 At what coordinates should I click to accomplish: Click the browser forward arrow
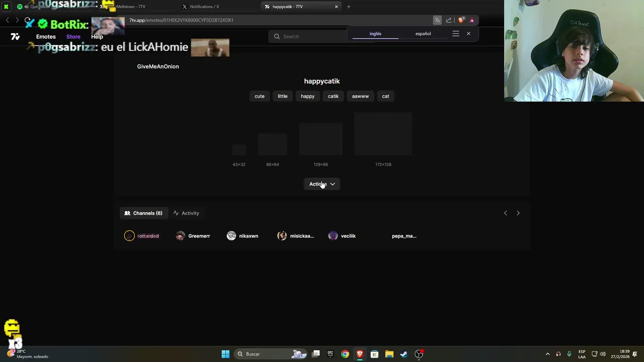(17, 20)
